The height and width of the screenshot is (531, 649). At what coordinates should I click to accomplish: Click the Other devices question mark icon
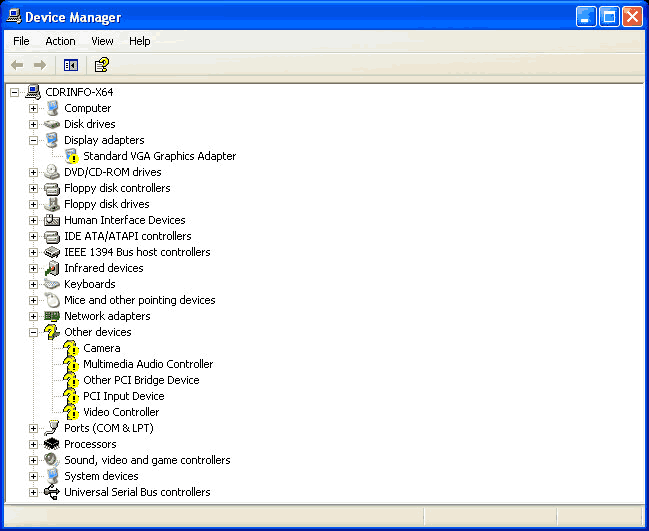[52, 332]
